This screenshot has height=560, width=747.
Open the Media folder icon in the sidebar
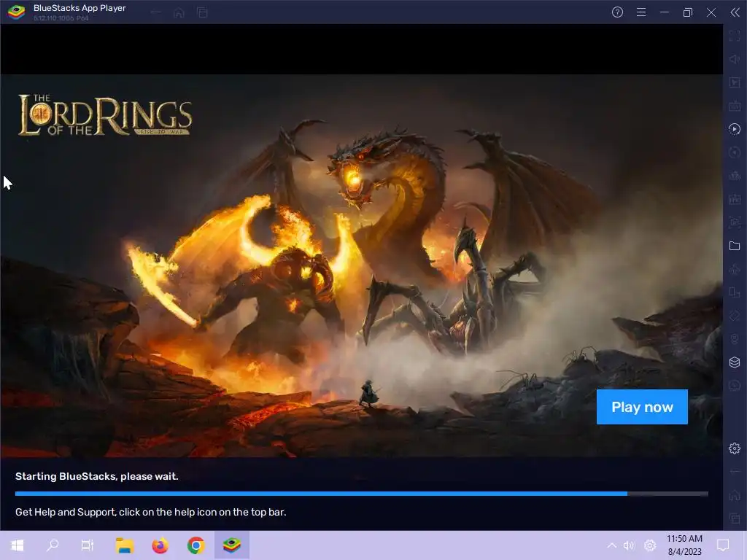pos(735,246)
